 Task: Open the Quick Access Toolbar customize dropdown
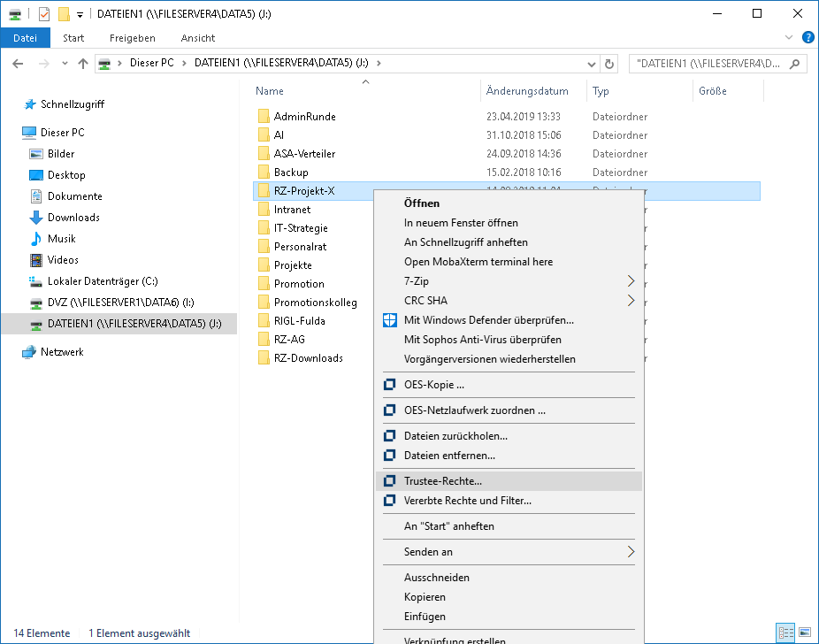(80, 14)
